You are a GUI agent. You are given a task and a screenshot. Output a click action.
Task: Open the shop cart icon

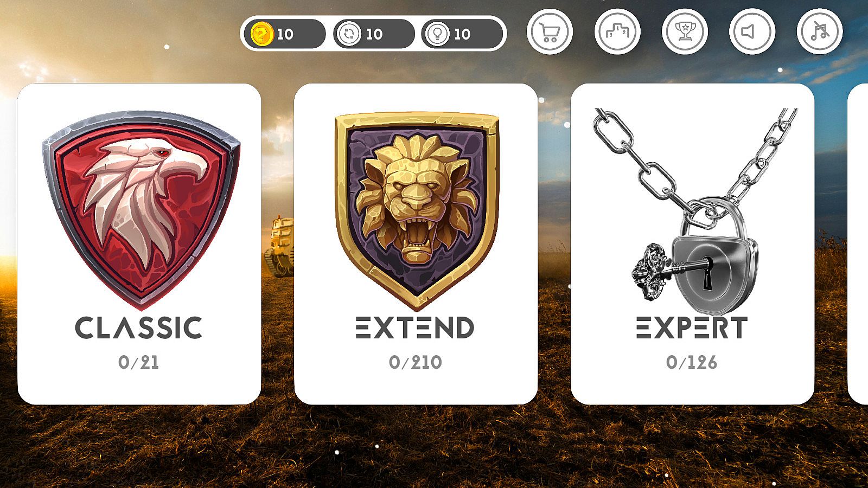[x=550, y=32]
